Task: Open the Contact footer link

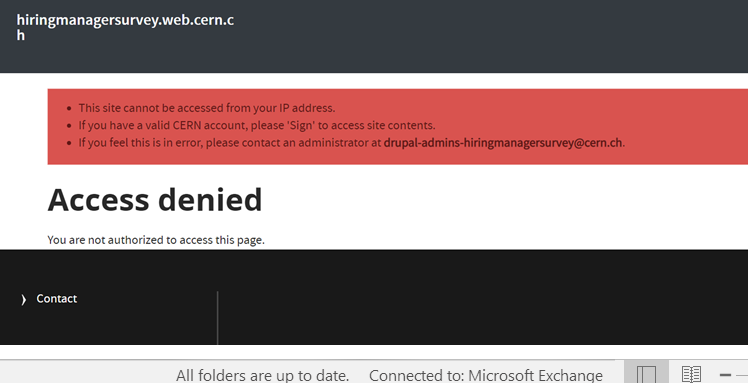Action: click(x=56, y=299)
